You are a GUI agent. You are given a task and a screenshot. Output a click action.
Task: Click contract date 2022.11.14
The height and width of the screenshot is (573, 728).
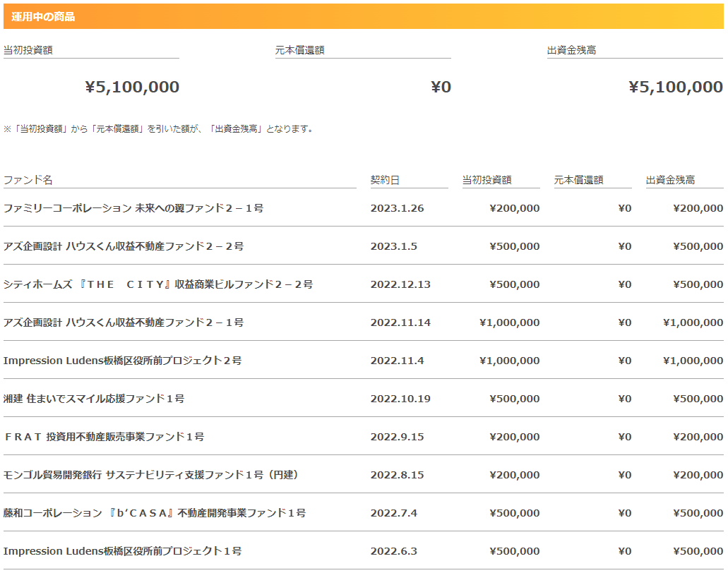[x=400, y=322]
